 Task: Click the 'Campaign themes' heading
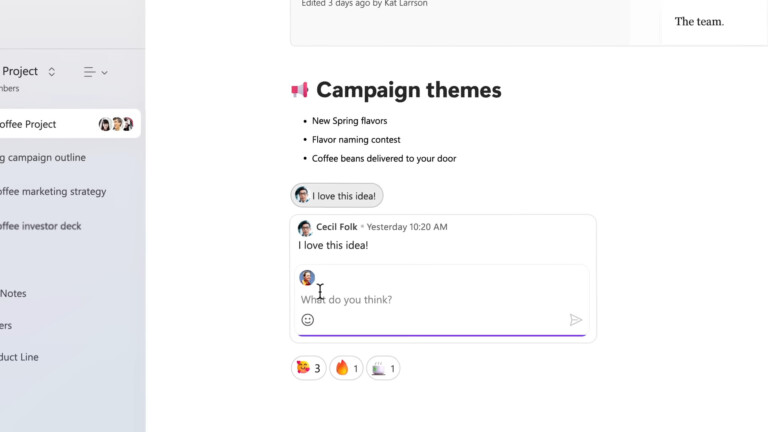(x=408, y=90)
